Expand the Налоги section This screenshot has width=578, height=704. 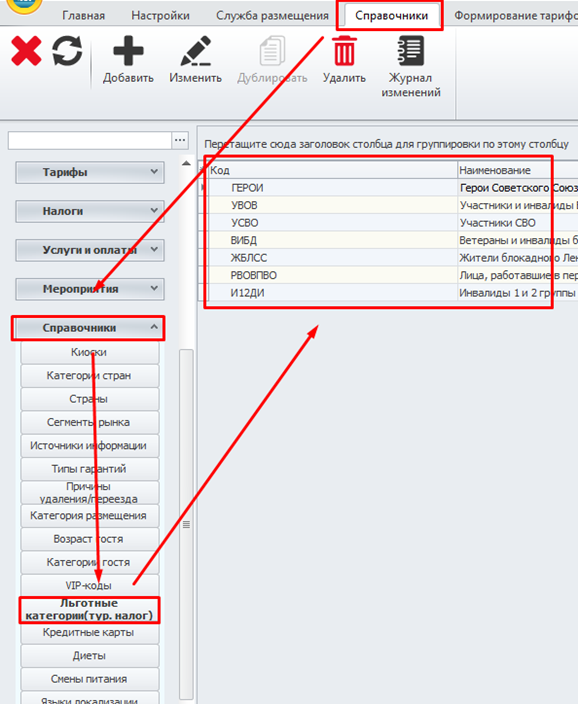pos(90,211)
